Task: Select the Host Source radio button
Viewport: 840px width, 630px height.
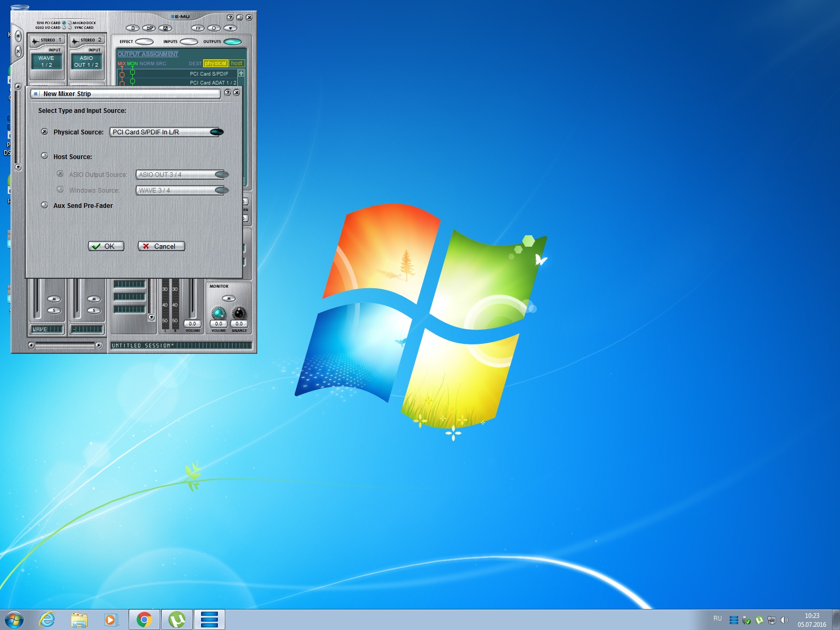Action: 45,156
